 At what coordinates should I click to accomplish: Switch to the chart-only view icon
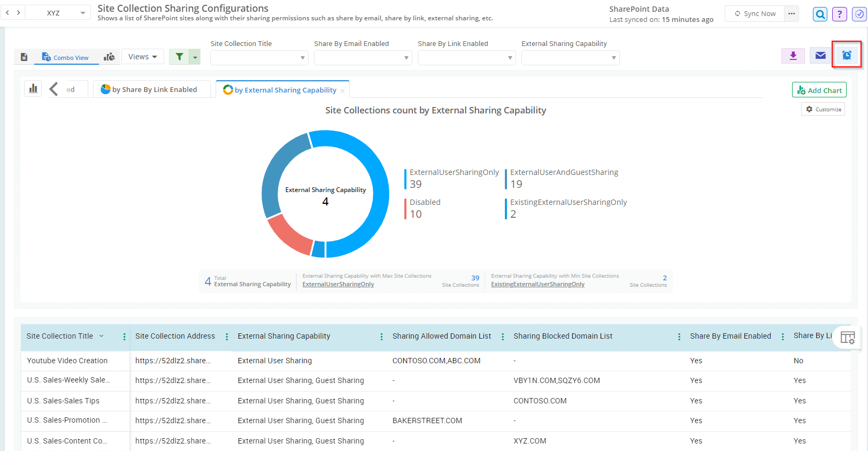click(x=109, y=57)
